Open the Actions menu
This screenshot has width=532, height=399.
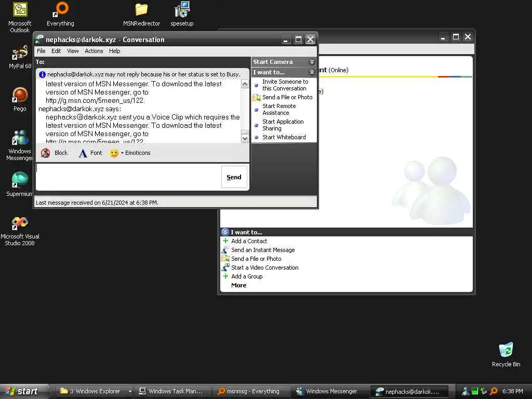pos(94,51)
